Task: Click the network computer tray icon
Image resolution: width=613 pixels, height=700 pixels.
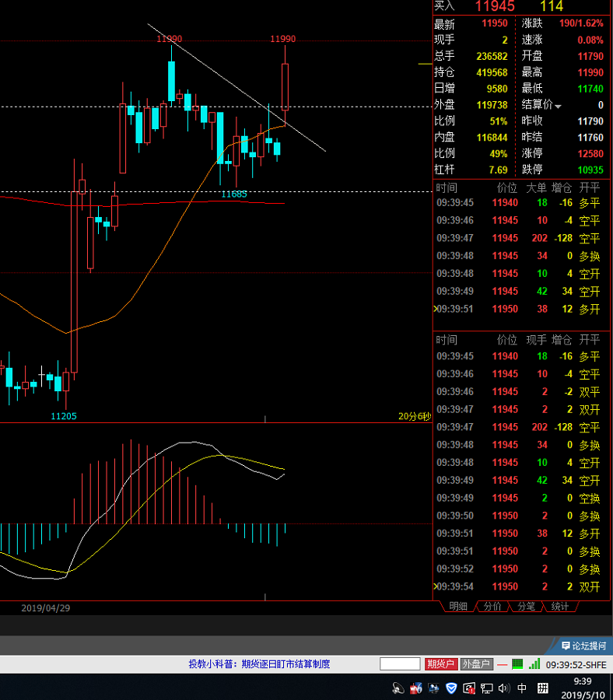Action: coord(487,688)
